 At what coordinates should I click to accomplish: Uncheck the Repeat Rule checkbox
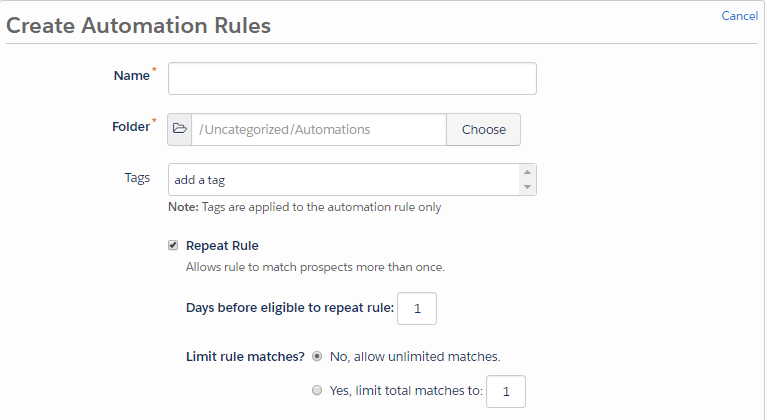pyautogui.click(x=173, y=245)
